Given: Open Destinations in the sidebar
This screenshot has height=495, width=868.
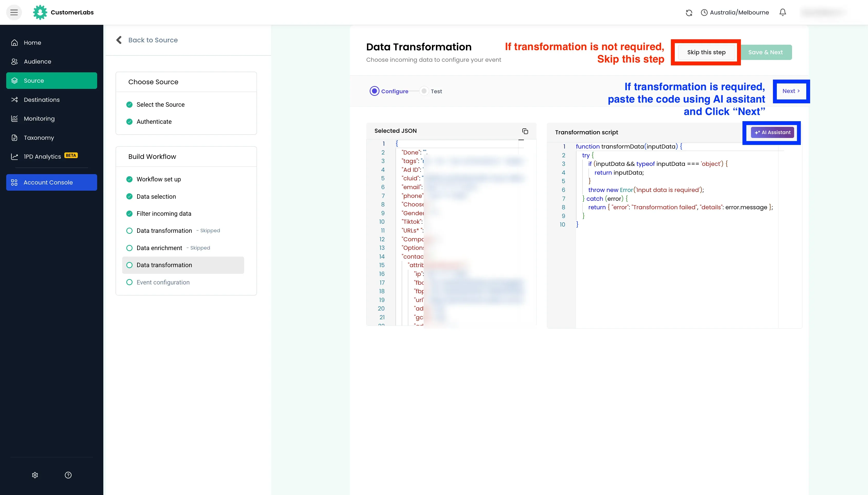Looking at the screenshot, I should pyautogui.click(x=52, y=100).
